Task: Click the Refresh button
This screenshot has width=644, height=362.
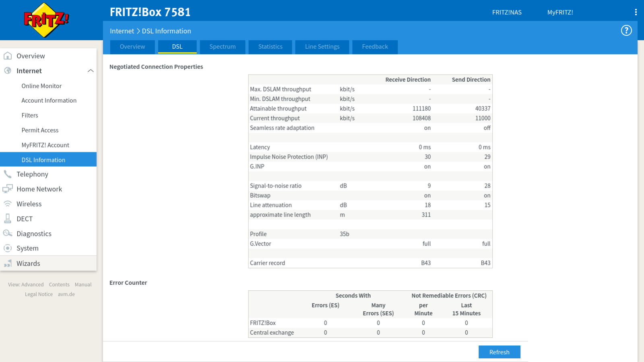Action: 500,352
